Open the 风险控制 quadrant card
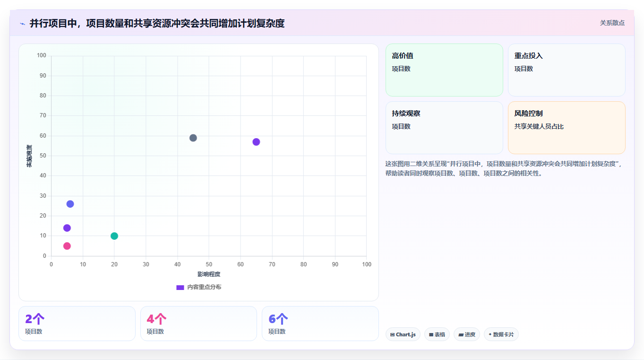 (567, 128)
